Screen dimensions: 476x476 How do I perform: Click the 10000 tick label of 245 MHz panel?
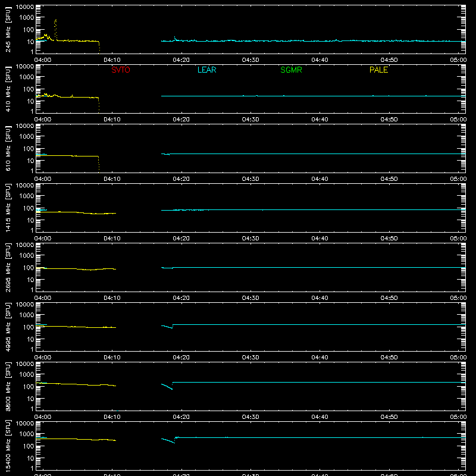point(25,7)
